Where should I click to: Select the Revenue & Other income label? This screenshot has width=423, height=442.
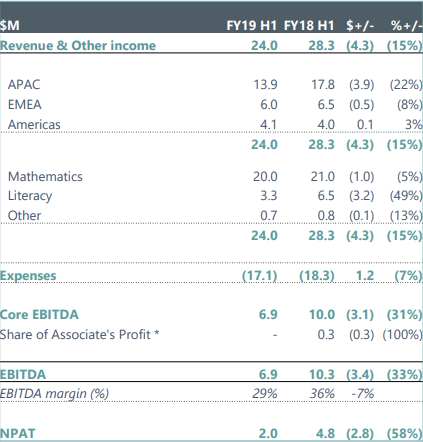pyautogui.click(x=78, y=46)
